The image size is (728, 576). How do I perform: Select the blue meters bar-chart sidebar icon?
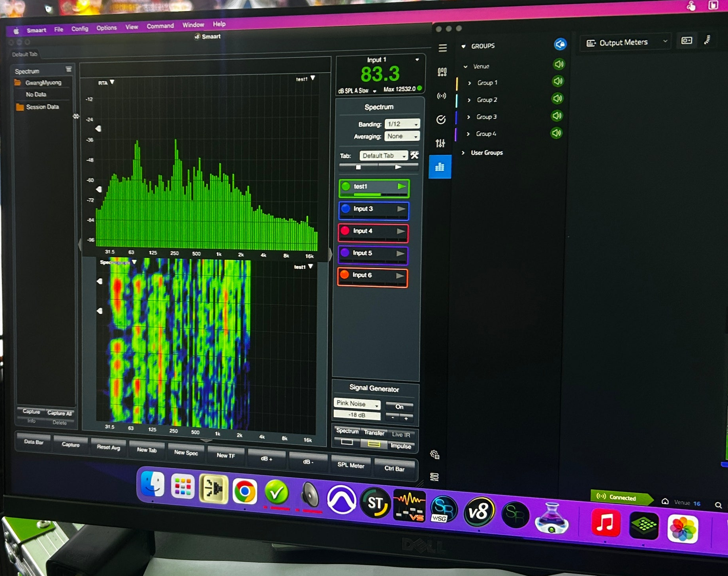click(440, 167)
